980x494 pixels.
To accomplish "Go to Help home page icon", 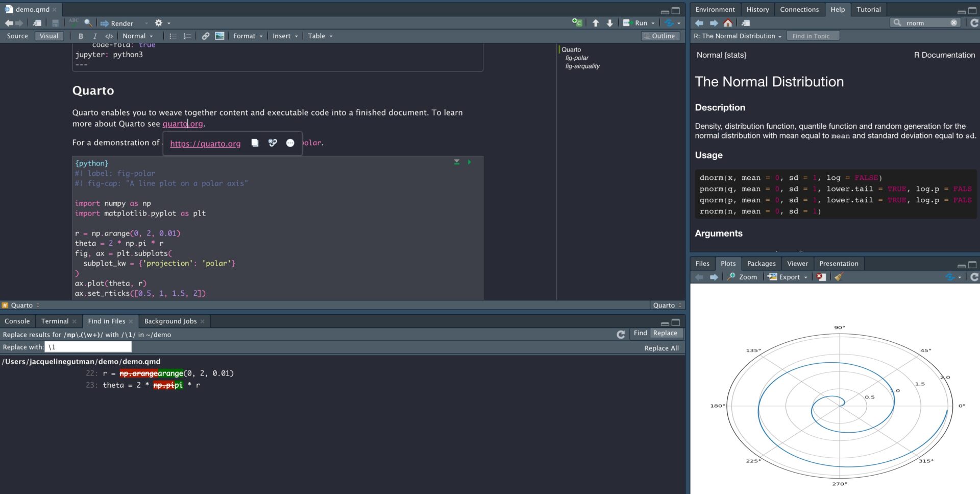I will point(728,23).
